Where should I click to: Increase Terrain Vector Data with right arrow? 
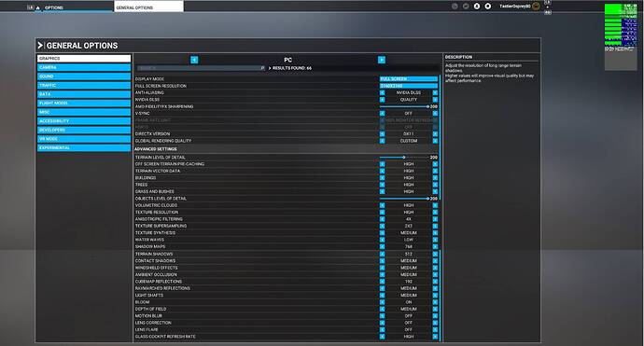tap(435, 172)
